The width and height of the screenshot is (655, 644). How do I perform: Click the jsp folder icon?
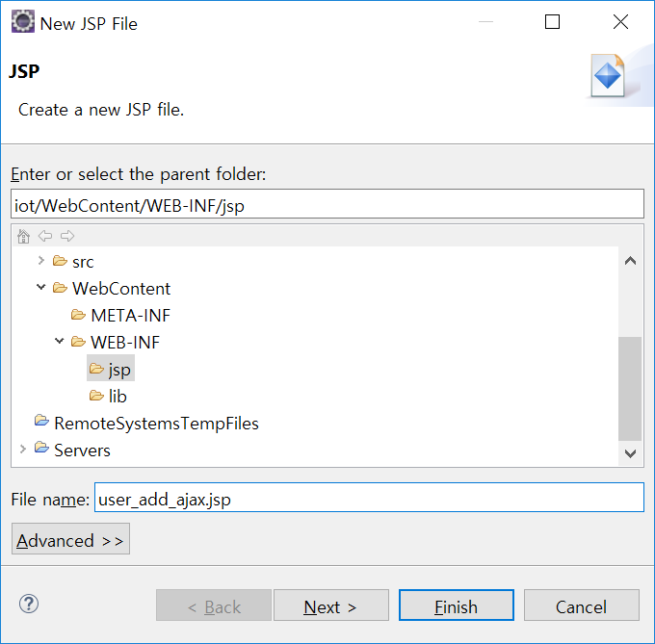tap(96, 369)
